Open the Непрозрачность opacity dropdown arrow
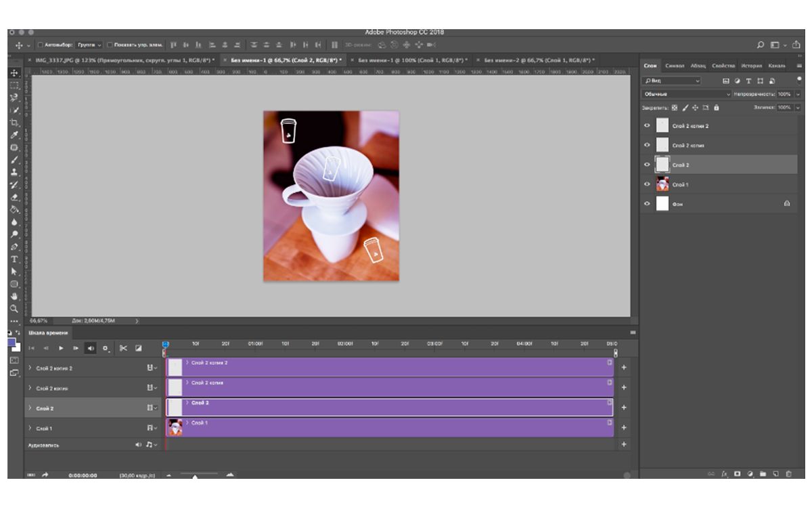Image resolution: width=812 pixels, height=508 pixels. coord(797,94)
